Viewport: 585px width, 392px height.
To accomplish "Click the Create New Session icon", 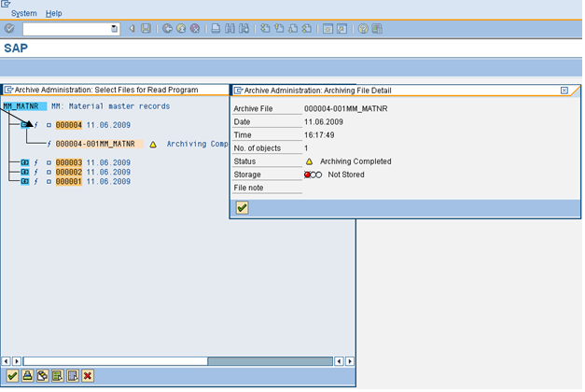I will (327, 28).
